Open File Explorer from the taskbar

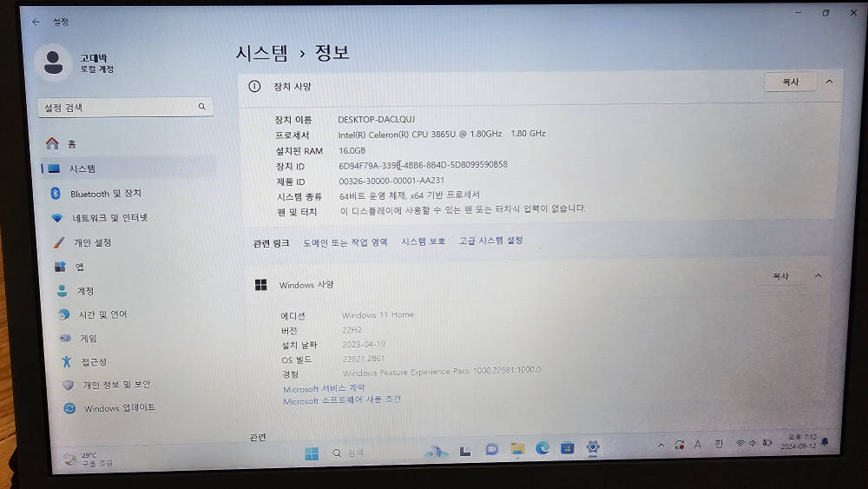tap(517, 449)
